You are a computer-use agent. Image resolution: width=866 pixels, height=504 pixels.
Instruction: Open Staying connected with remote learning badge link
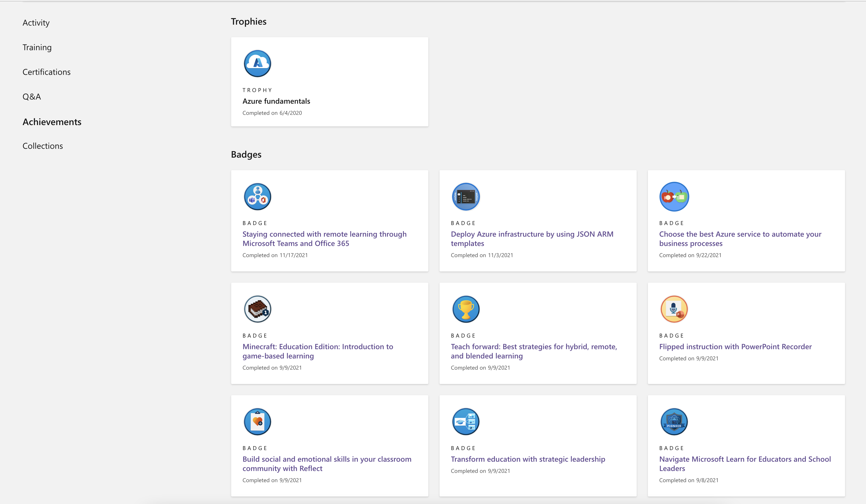(324, 239)
